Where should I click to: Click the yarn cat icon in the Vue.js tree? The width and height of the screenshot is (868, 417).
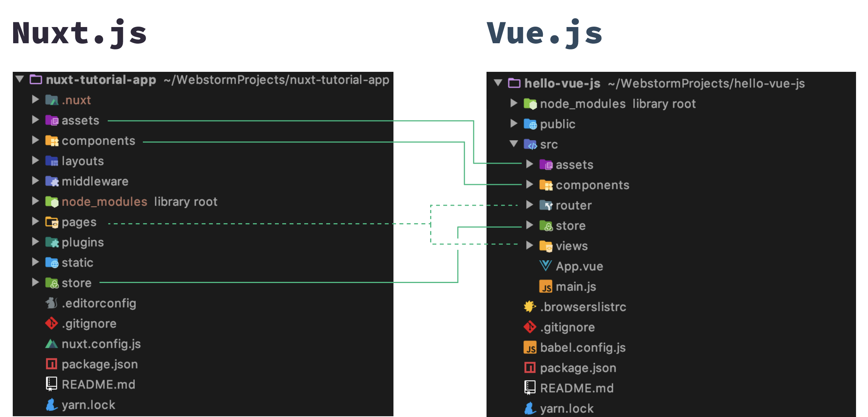click(530, 409)
